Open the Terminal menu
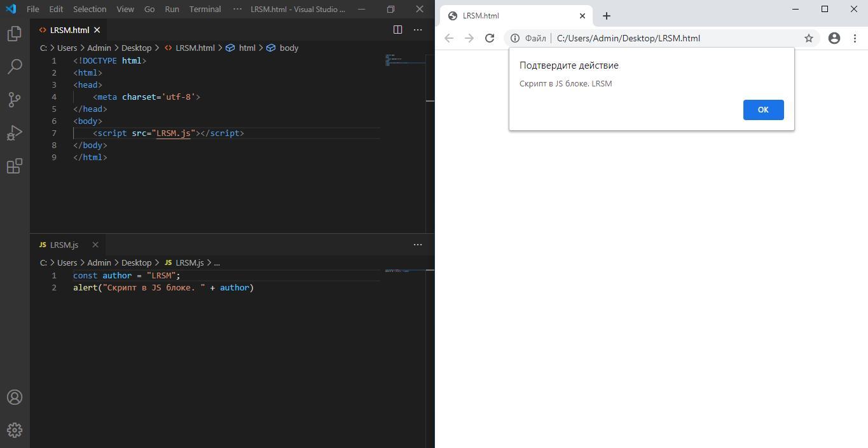Screen dimensions: 868x448 point(205,9)
